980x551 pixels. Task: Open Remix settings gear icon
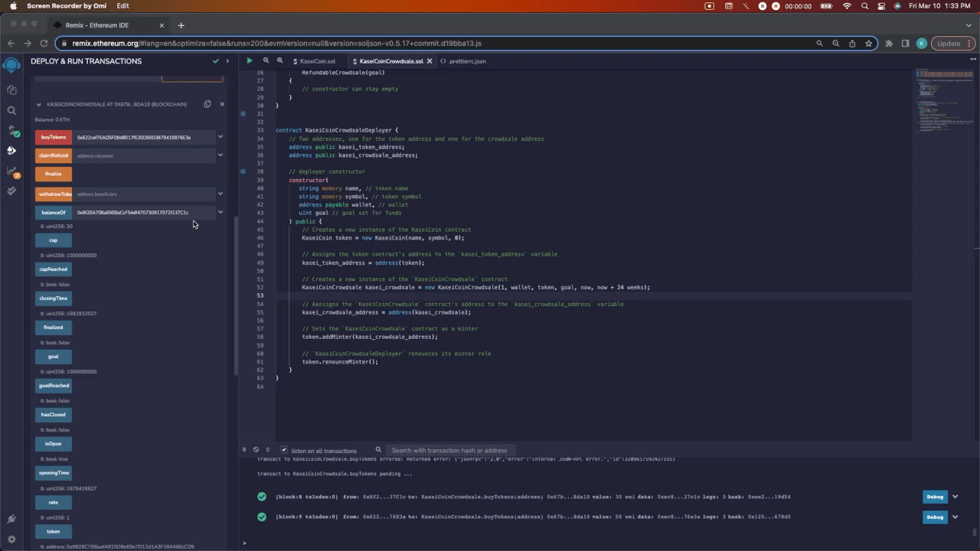11,540
